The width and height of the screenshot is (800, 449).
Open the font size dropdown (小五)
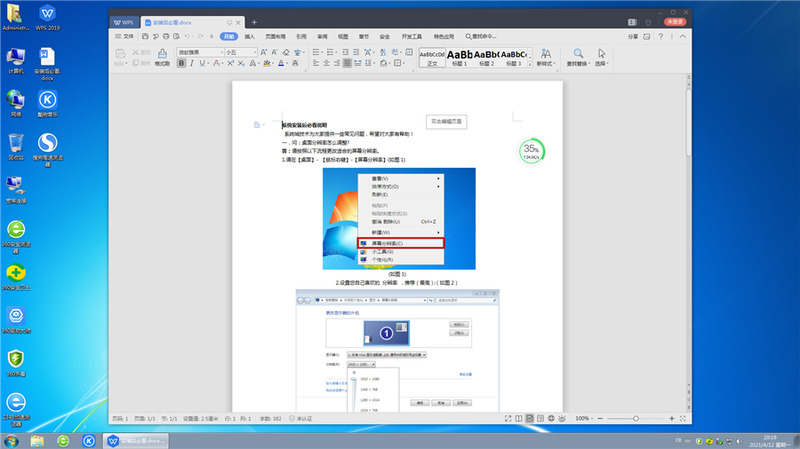click(255, 52)
